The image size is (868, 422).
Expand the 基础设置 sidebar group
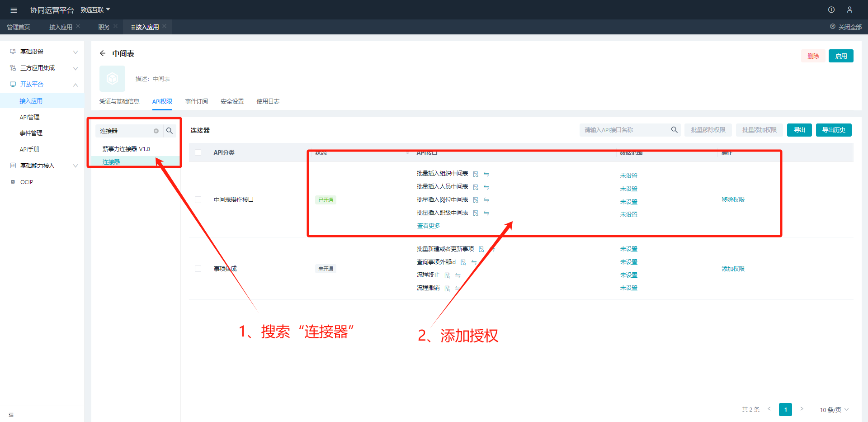pos(75,52)
